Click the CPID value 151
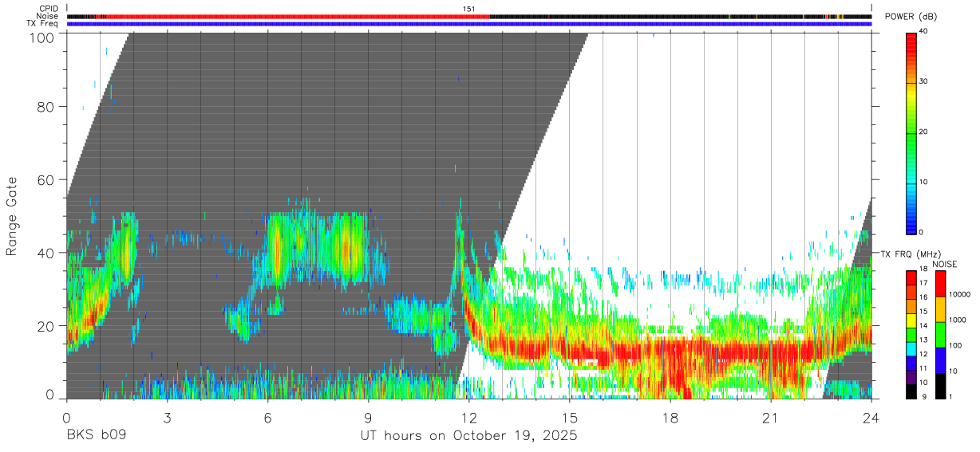980x452 pixels. [469, 9]
